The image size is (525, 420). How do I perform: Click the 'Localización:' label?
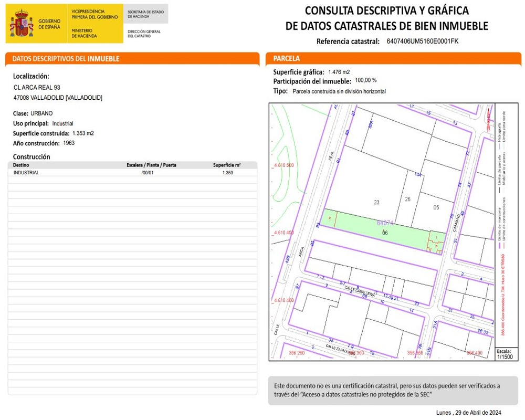[x=31, y=76]
